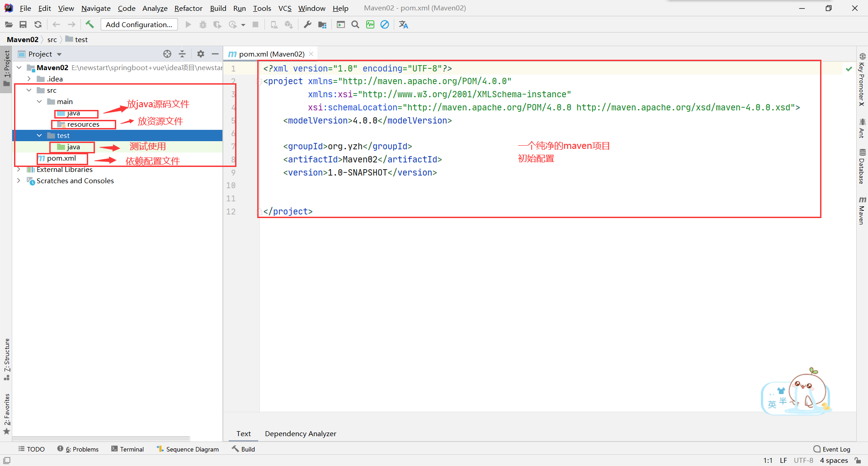Expand the .idea folder in the tree
This screenshot has height=466, width=868.
[29, 79]
